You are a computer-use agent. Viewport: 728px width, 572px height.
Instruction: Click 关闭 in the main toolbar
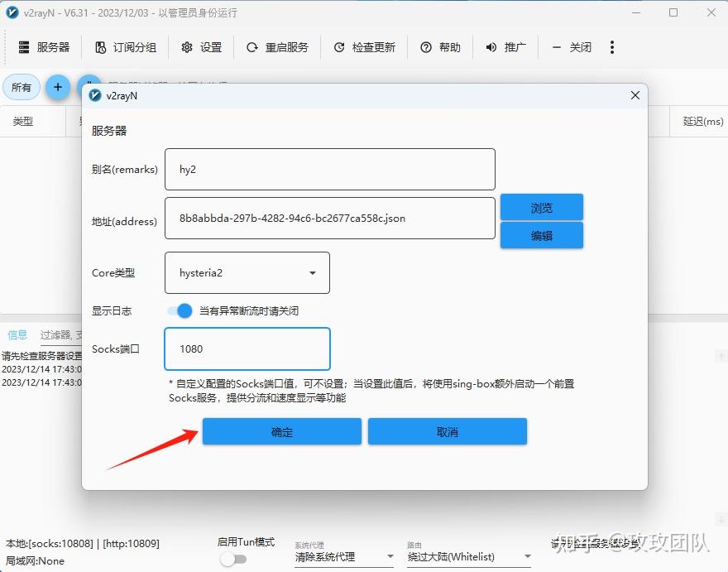(572, 47)
